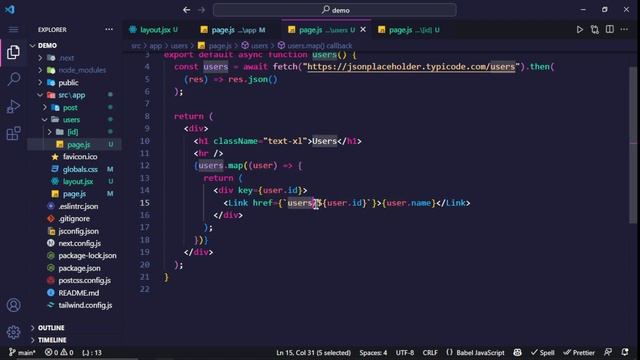Open the Search view in activity bar

click(13, 79)
